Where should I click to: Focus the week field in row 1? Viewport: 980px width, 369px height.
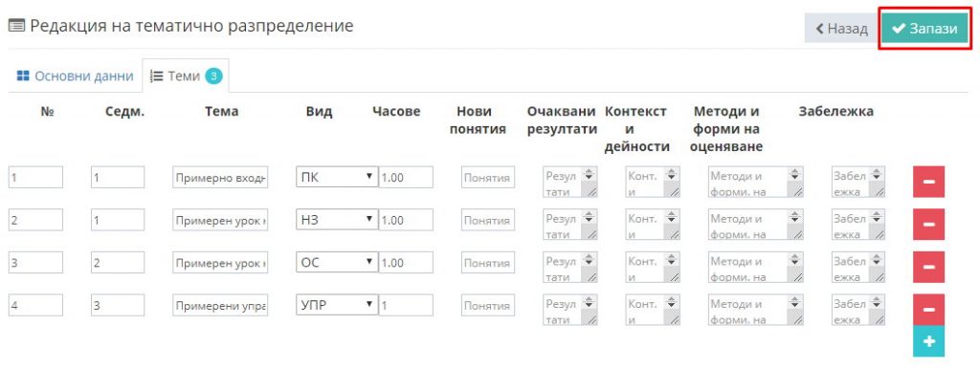[x=118, y=177]
